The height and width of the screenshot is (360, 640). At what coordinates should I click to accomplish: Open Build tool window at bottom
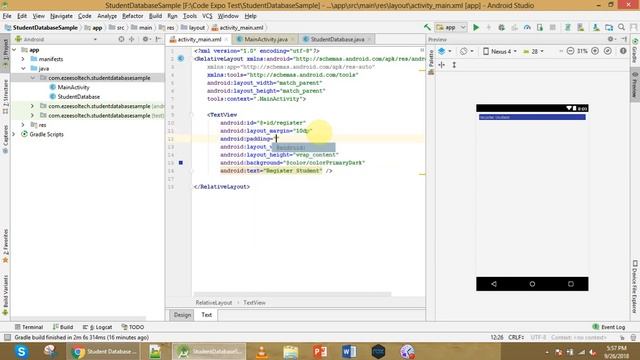tap(63, 327)
